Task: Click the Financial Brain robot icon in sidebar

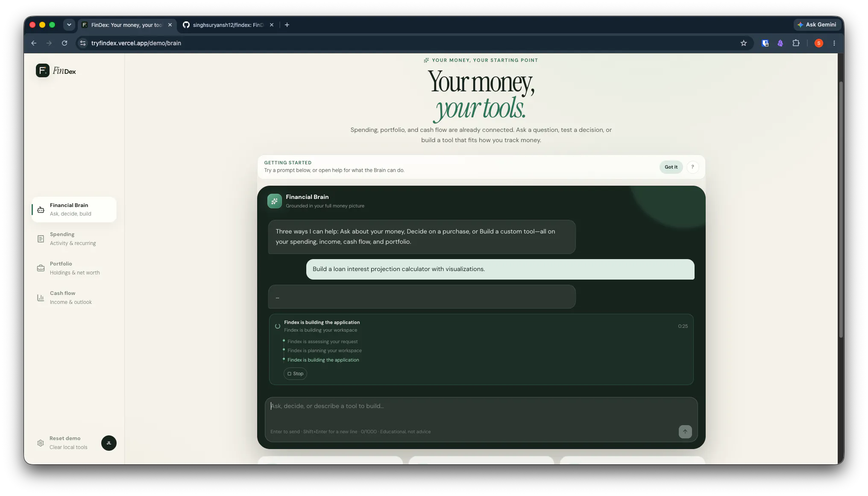Action: pos(41,210)
